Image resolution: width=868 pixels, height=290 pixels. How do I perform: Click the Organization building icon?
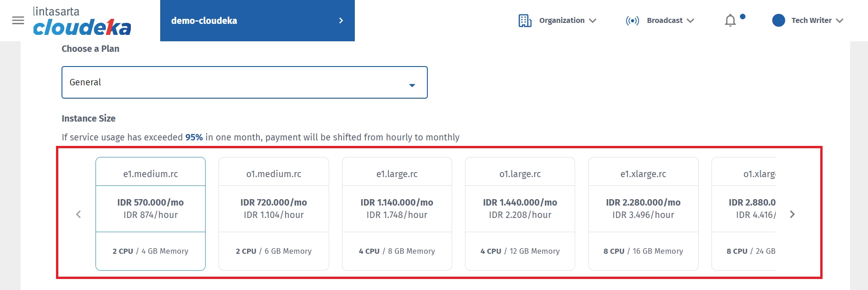pos(525,21)
